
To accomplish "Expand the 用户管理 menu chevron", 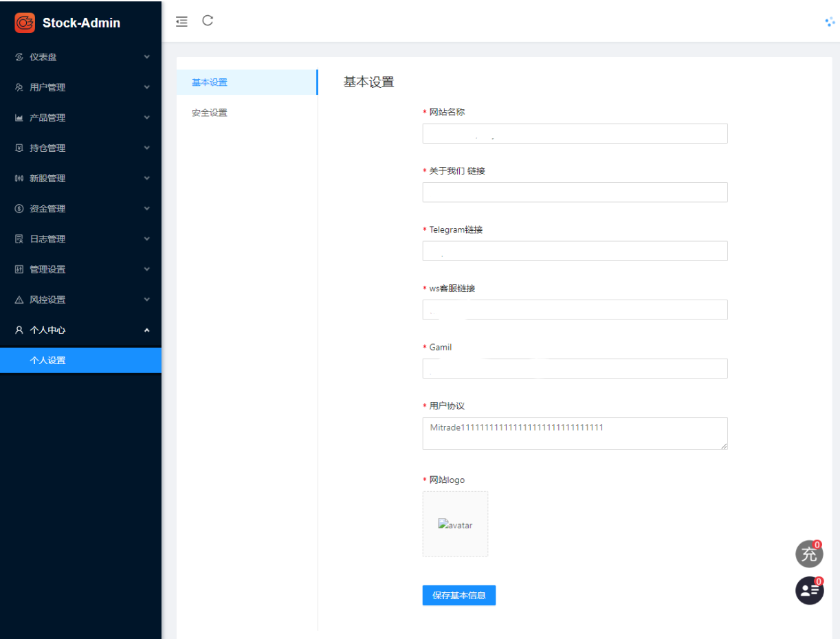I will (x=146, y=87).
